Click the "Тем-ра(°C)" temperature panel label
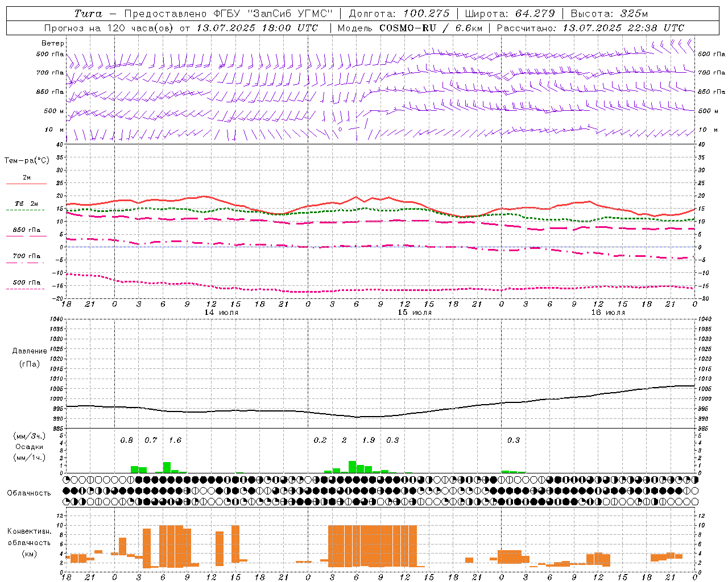The width and height of the screenshot is (728, 582). tap(27, 161)
